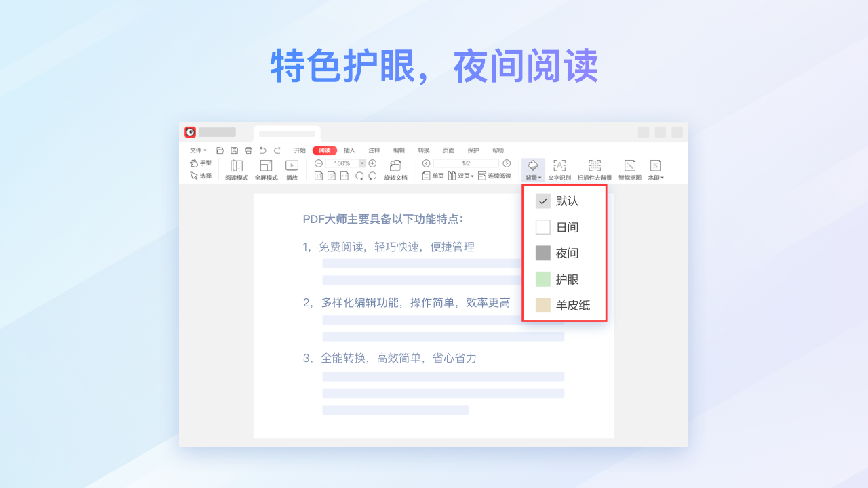Open the OCR 文字识别 tool
The image size is (868, 488).
559,166
